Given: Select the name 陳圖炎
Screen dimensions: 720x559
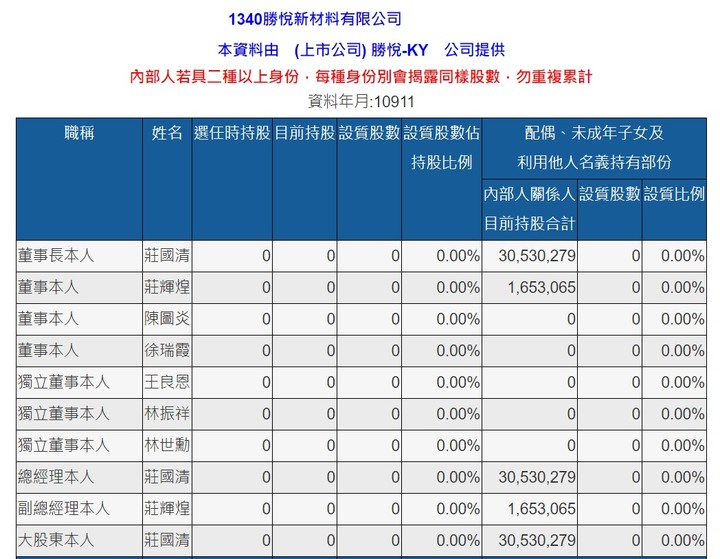Looking at the screenshot, I should tap(167, 319).
